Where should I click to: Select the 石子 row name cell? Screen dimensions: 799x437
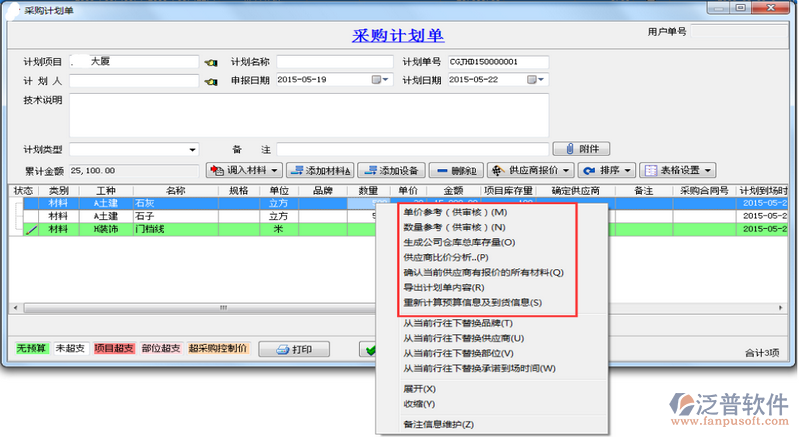[x=175, y=216]
